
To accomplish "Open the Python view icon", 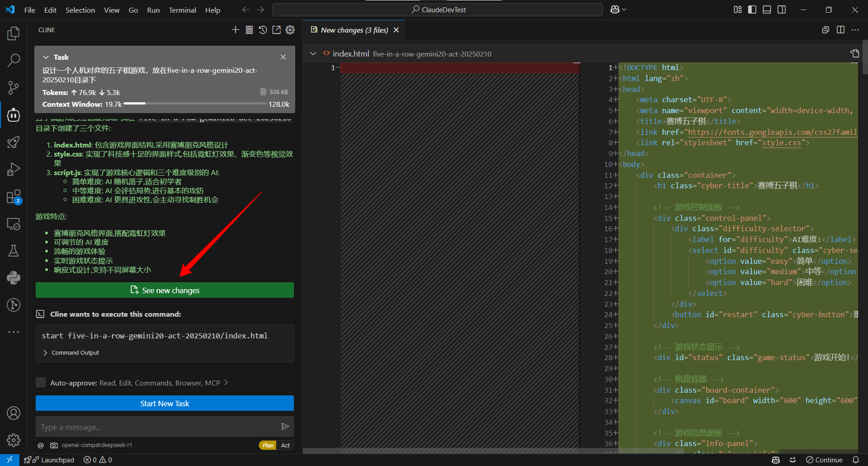I will click(x=14, y=278).
